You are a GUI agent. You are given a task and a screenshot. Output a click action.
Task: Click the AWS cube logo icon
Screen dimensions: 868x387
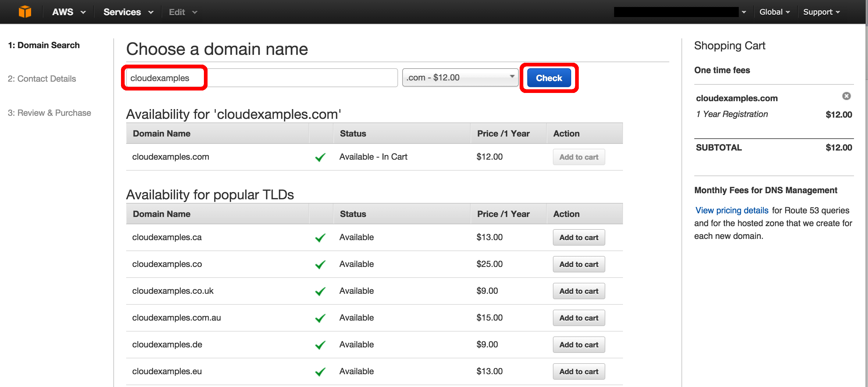coord(25,12)
